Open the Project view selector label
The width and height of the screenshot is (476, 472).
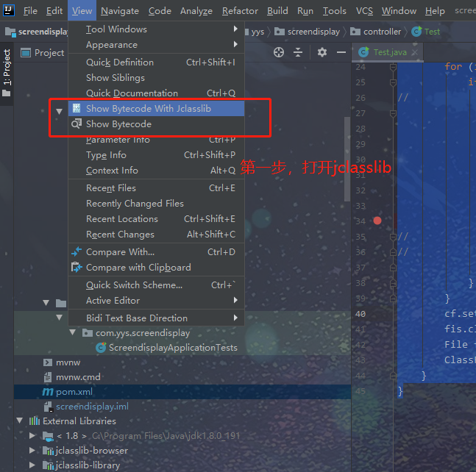[x=49, y=53]
